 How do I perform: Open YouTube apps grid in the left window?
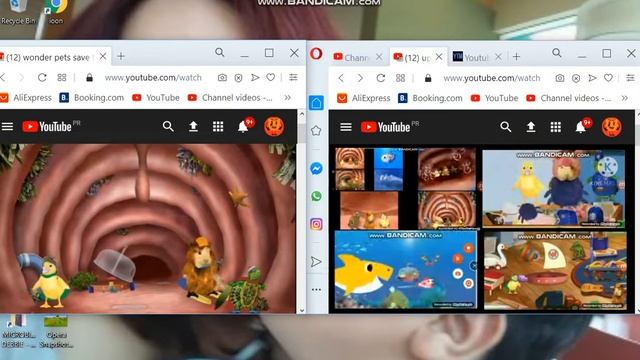coord(218,127)
